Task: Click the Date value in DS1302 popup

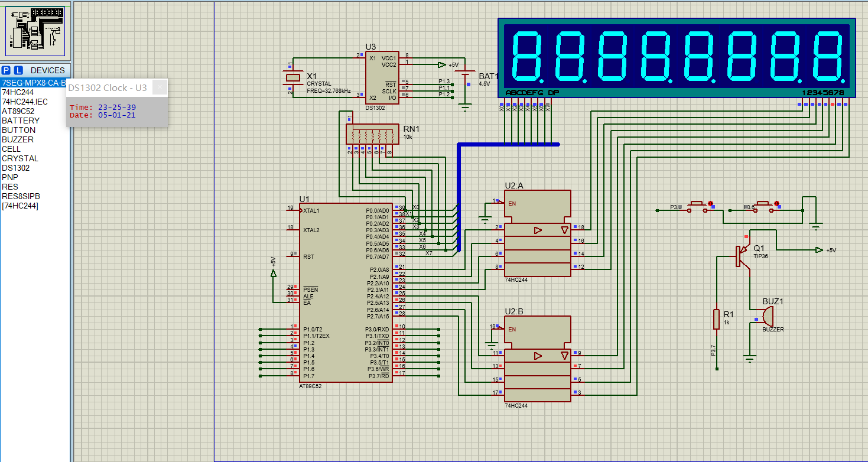Action: pyautogui.click(x=117, y=115)
